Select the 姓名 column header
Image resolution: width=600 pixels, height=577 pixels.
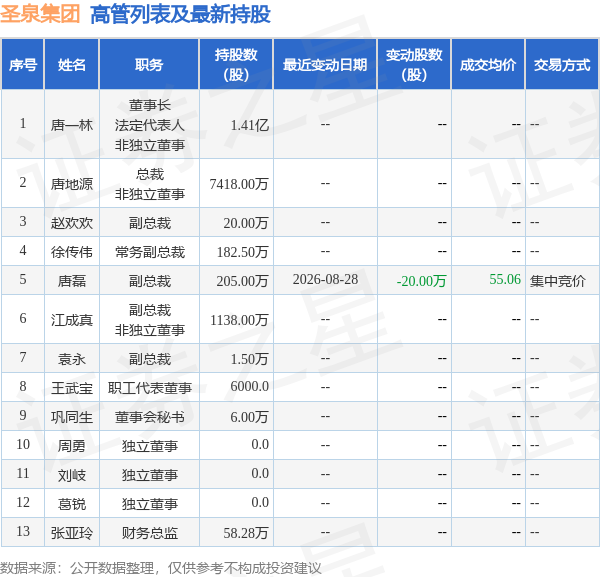pyautogui.click(x=72, y=65)
